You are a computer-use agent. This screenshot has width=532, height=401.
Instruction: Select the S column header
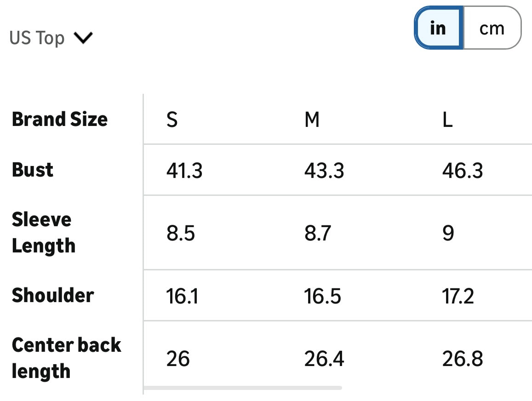coord(172,120)
